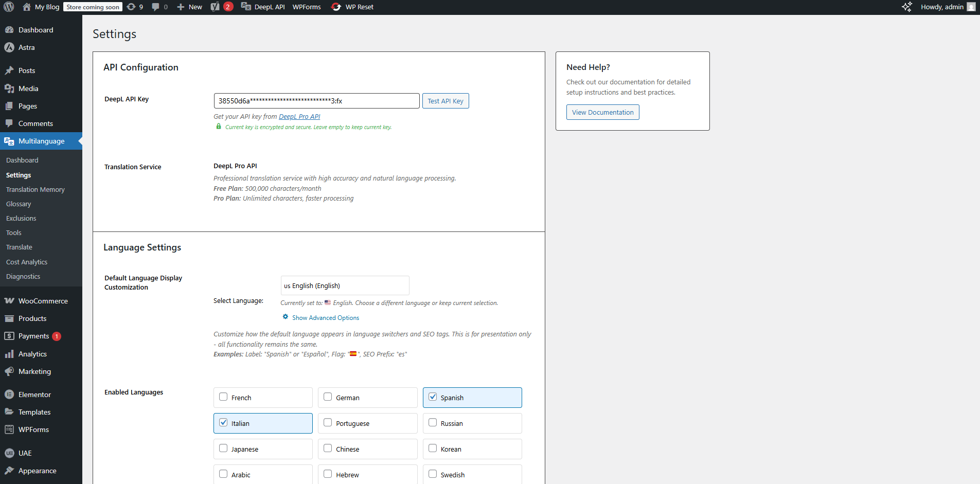Enable the French language checkbox
The width and height of the screenshot is (980, 484).
pos(223,397)
